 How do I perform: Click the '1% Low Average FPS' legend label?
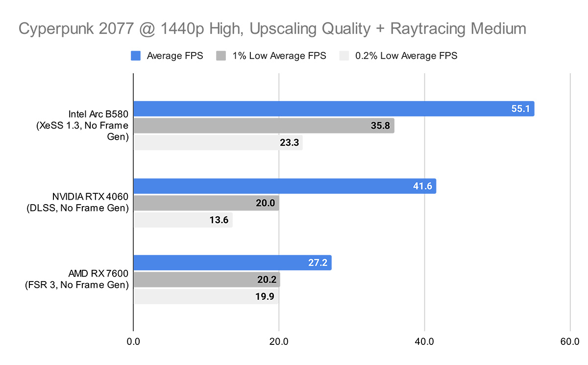(x=279, y=56)
